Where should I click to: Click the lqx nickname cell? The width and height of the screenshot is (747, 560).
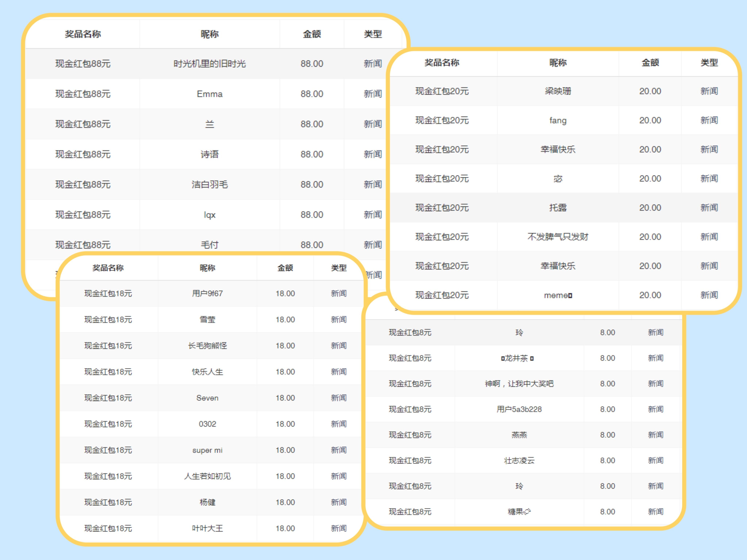click(x=209, y=215)
